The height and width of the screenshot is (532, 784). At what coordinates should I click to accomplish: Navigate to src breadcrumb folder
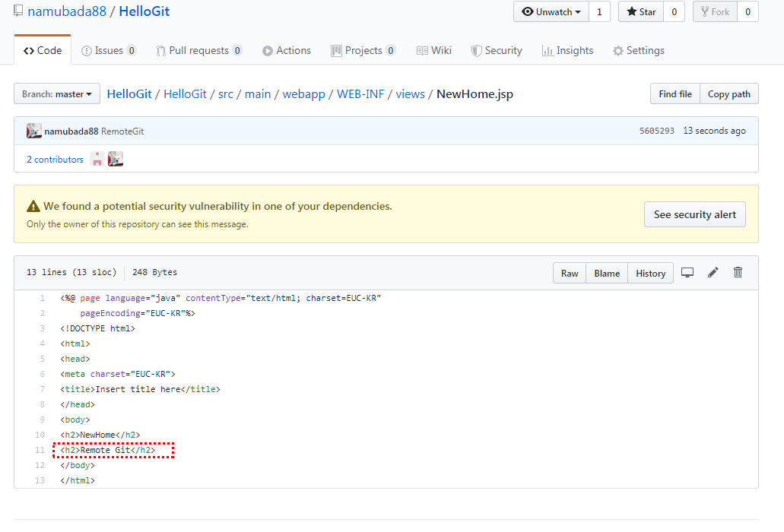tap(226, 94)
